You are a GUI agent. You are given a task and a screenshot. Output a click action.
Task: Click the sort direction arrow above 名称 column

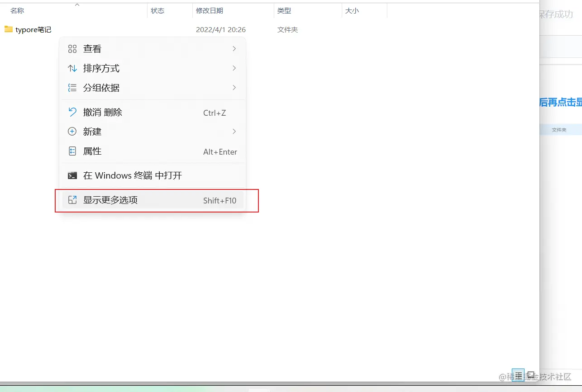point(77,5)
